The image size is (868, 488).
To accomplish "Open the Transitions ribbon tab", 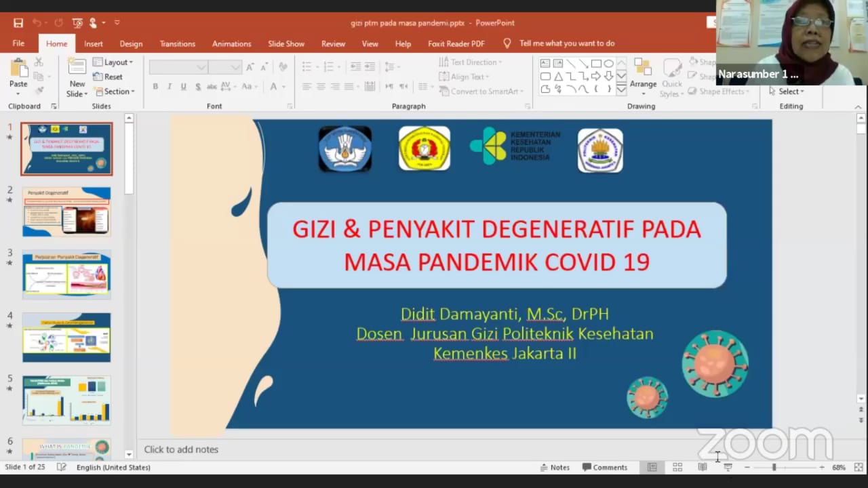I will tap(177, 43).
